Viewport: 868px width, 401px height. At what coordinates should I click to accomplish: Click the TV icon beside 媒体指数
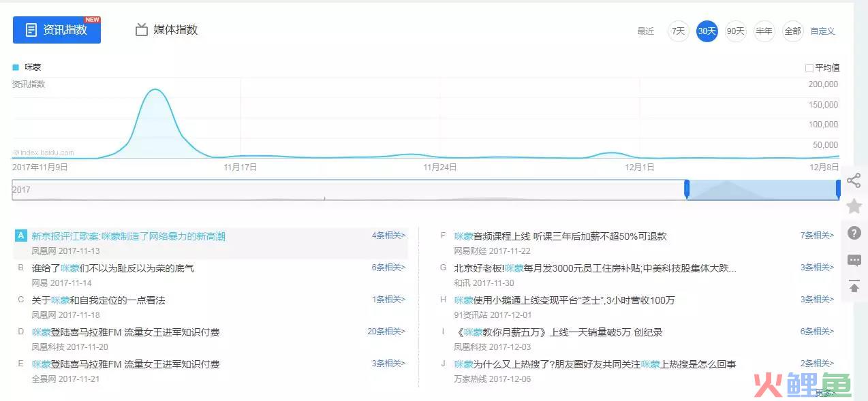[141, 30]
